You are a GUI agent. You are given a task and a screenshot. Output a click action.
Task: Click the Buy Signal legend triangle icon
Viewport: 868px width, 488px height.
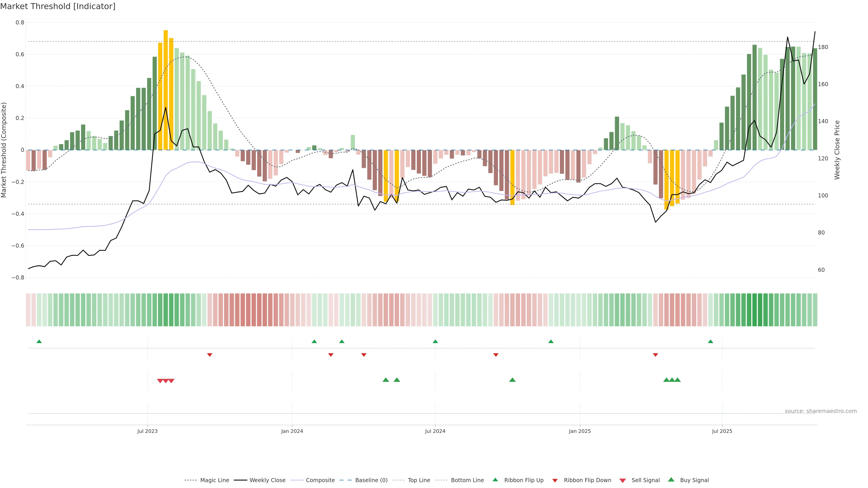point(671,480)
